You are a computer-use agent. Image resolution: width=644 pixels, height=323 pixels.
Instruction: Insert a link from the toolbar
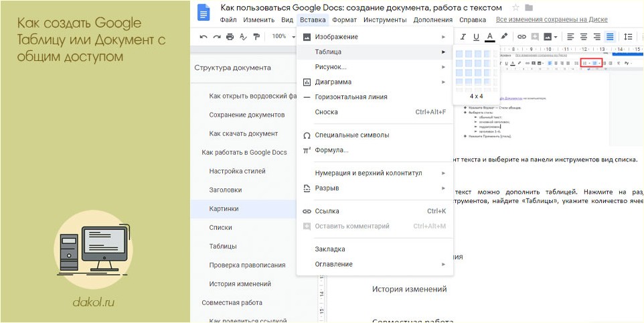(x=521, y=37)
